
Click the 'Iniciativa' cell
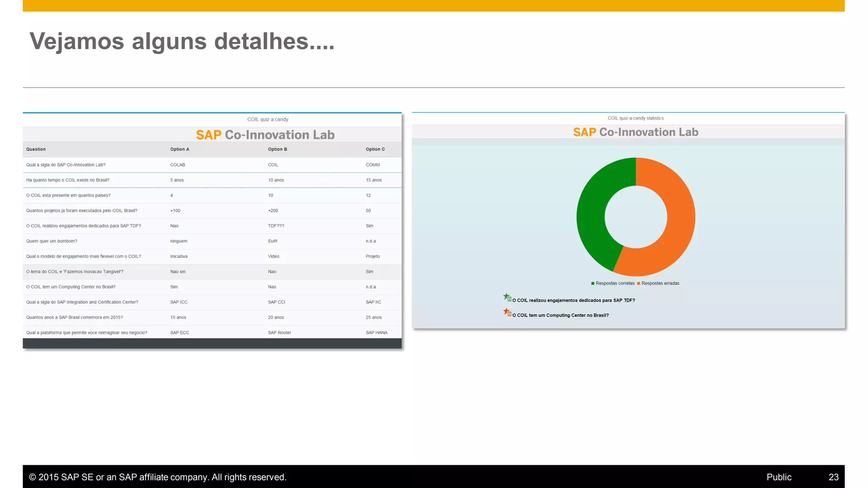coord(179,256)
